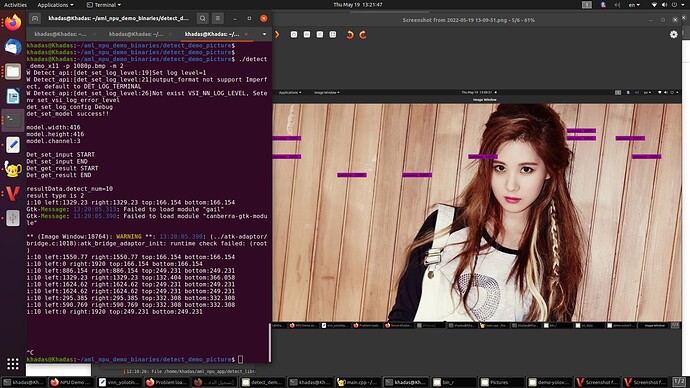The image size is (690, 388).
Task: Switch to 'demo-yolov...' taskbar window
Action: pyautogui.click(x=549, y=382)
